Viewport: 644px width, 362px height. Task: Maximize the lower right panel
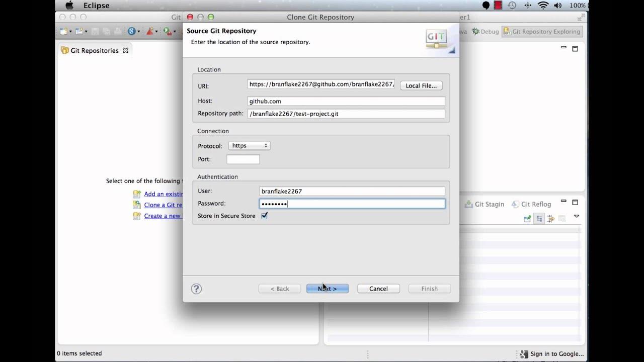click(x=575, y=202)
